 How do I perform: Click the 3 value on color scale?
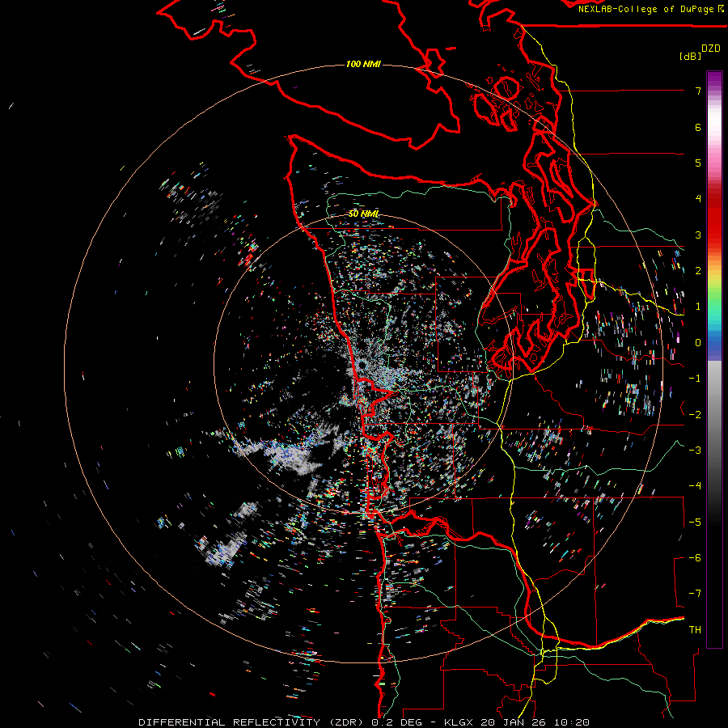click(x=698, y=235)
